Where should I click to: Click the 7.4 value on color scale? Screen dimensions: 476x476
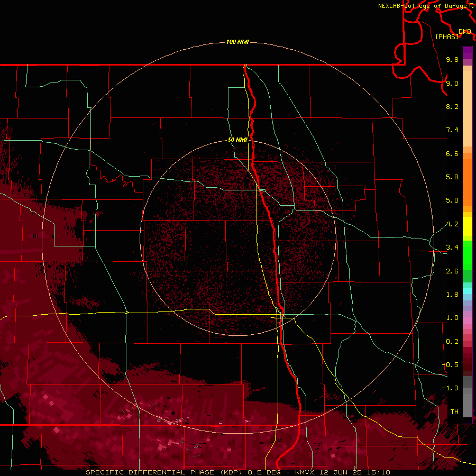click(x=452, y=130)
